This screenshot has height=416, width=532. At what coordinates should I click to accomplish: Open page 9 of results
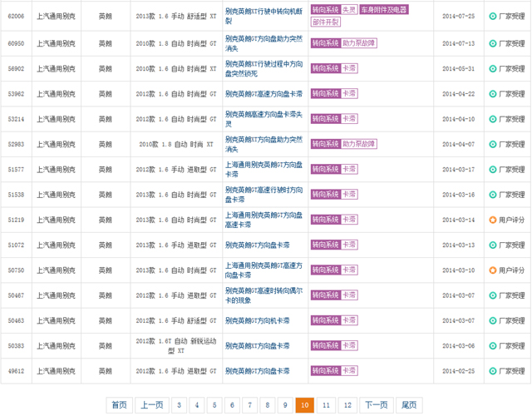285,405
